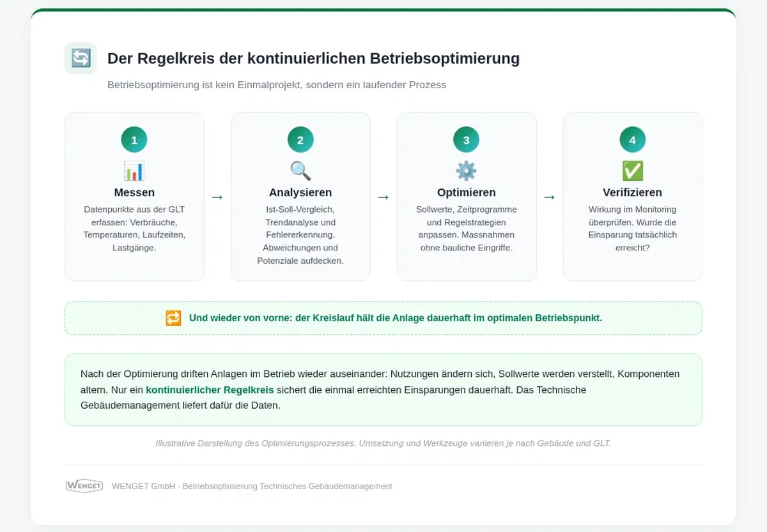Click the arrow between Messen and Analysieren
The image size is (767, 532).
tap(217, 197)
